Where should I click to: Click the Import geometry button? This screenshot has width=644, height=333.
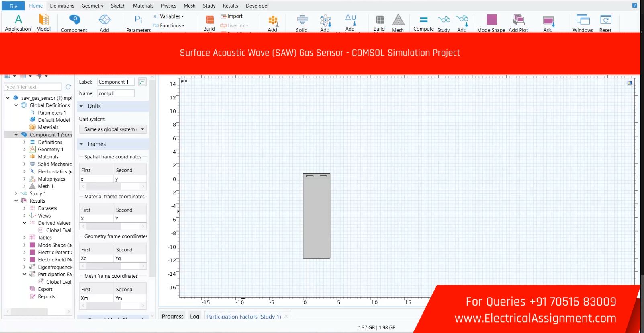point(232,16)
